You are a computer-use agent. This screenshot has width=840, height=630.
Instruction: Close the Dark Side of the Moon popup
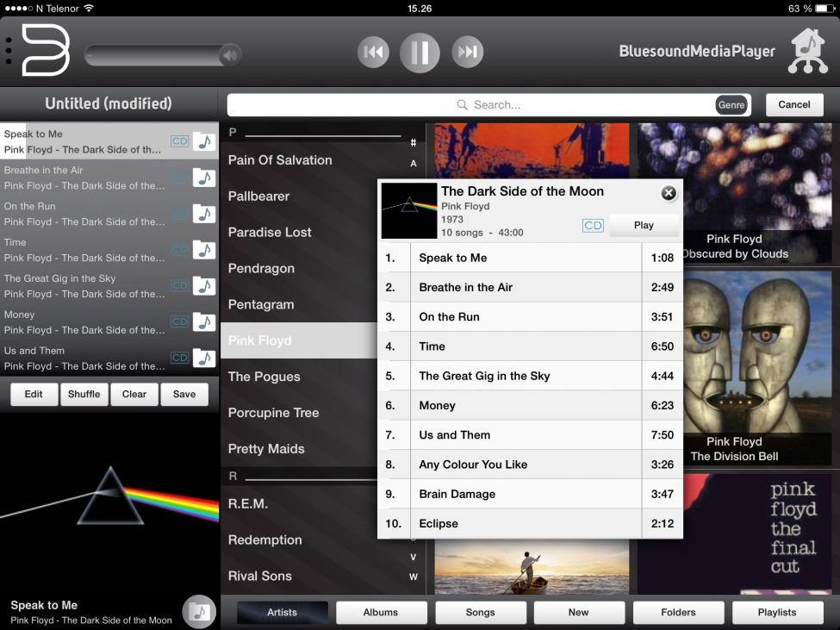tap(668, 193)
